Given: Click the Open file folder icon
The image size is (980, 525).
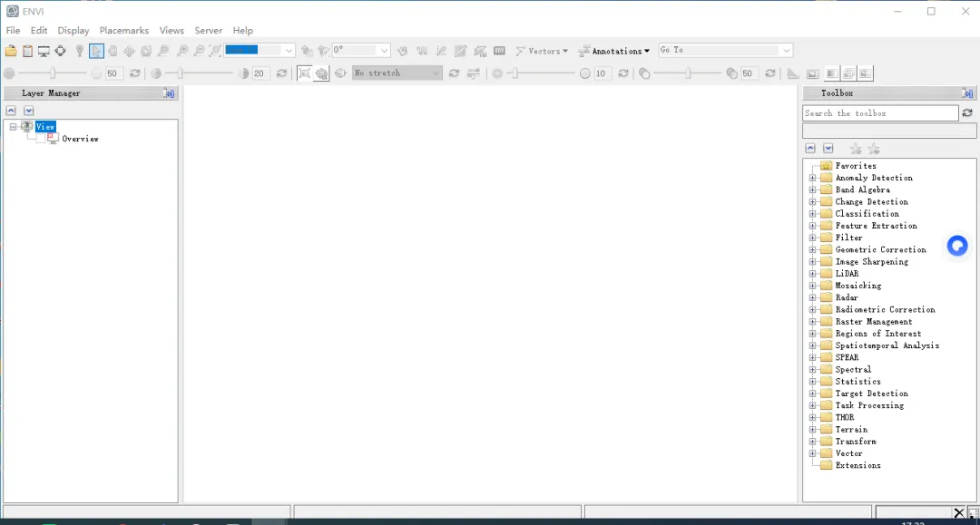Looking at the screenshot, I should click(x=11, y=51).
